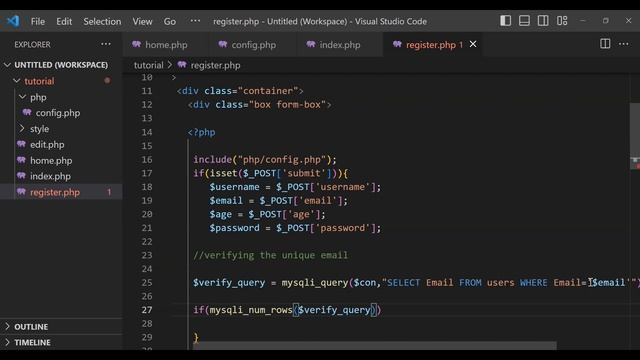Screen dimensions: 640x360
Task: Click the modified dot on tutorial folder
Action: coord(107,81)
